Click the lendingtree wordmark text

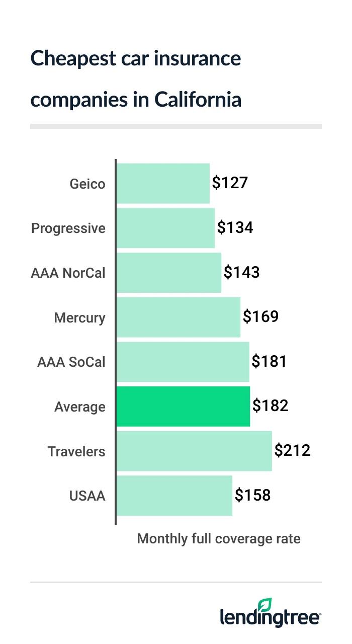pyautogui.click(x=271, y=618)
